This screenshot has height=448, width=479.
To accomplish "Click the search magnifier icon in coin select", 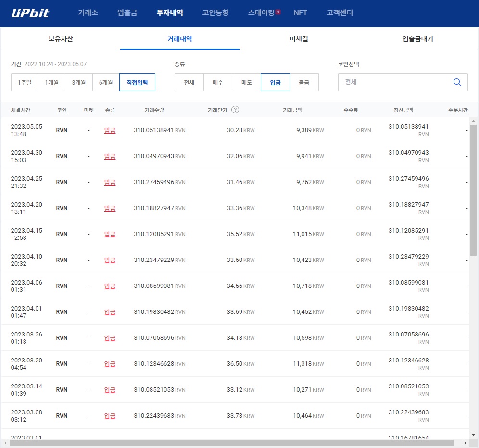I will (457, 82).
